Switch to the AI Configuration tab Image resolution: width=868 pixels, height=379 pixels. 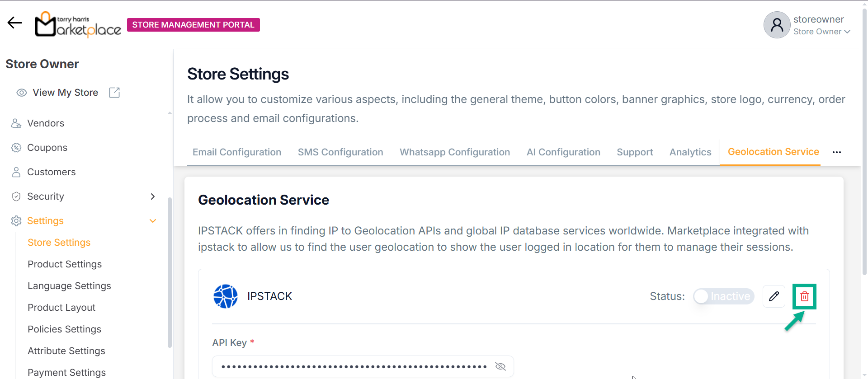(563, 152)
